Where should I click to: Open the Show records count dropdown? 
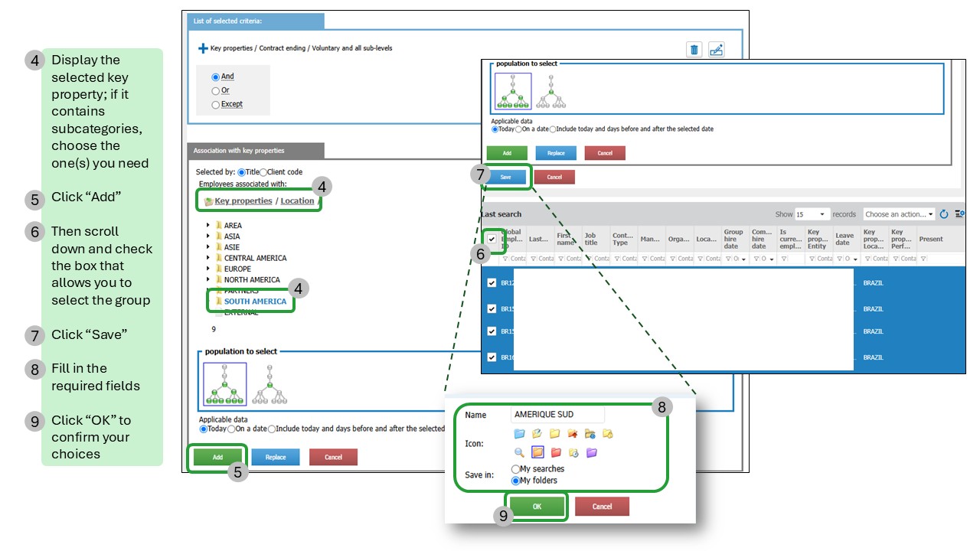click(x=812, y=214)
